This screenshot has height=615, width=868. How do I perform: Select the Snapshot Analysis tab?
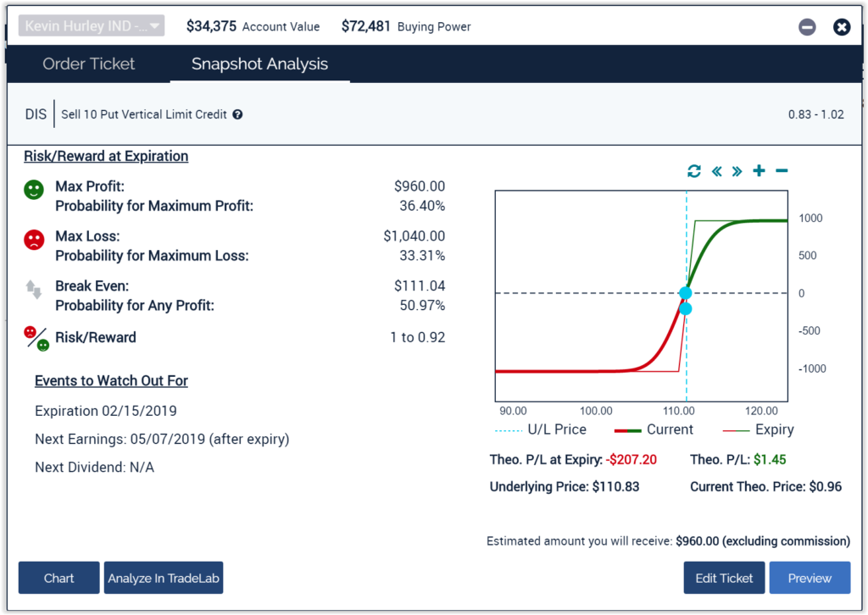[x=259, y=64]
